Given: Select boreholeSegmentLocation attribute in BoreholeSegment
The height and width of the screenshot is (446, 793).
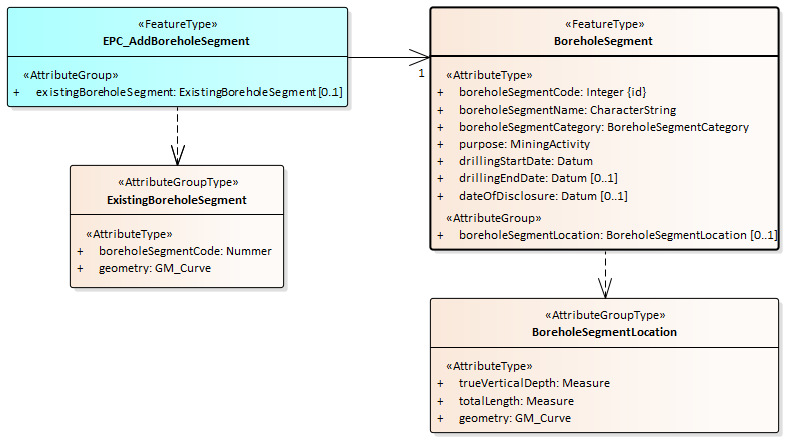Looking at the screenshot, I should point(617,235).
